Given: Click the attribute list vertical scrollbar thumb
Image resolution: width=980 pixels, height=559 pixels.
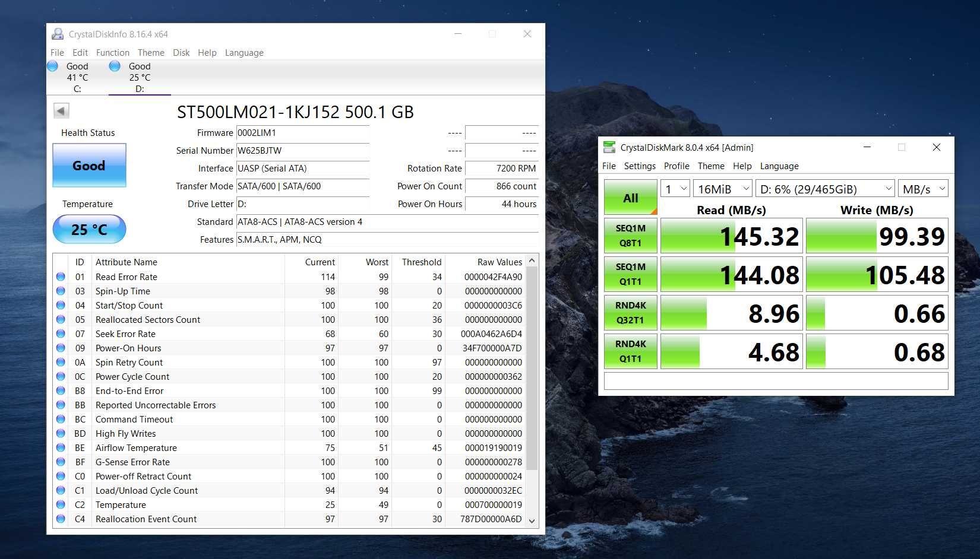Looking at the screenshot, I should click(x=532, y=368).
